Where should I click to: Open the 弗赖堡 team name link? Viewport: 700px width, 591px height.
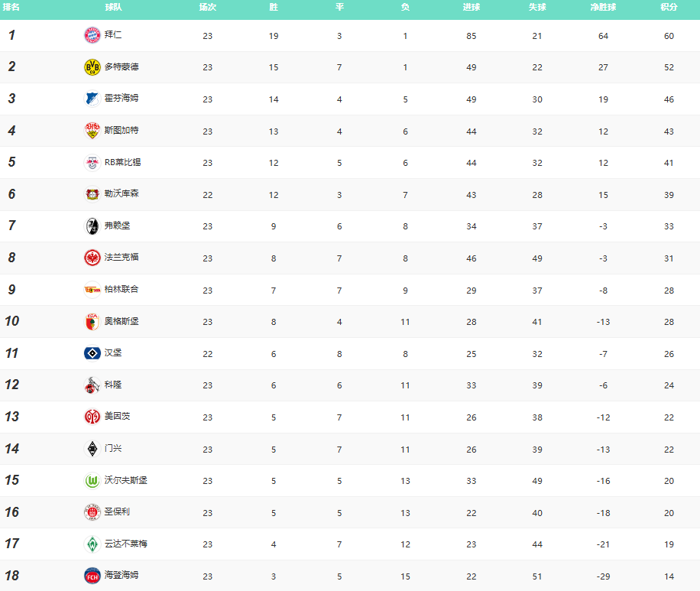117,226
